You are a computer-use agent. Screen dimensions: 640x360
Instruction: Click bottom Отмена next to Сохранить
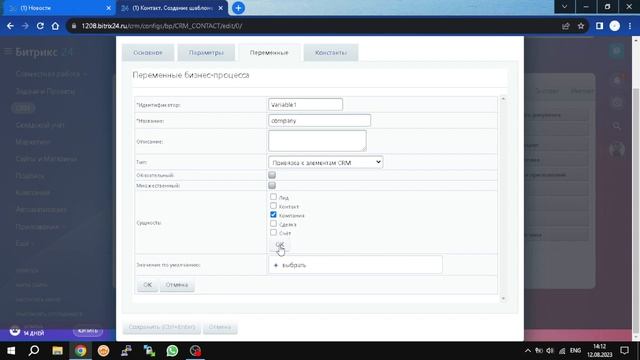[220, 327]
